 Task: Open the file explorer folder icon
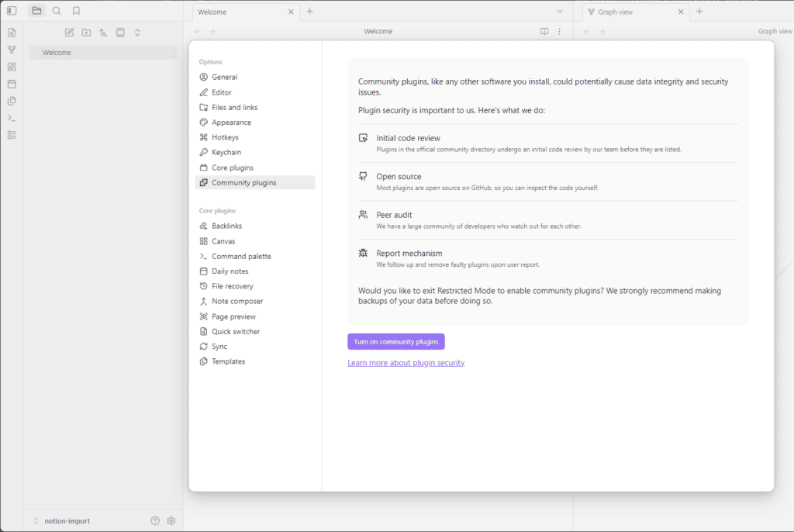coord(36,11)
